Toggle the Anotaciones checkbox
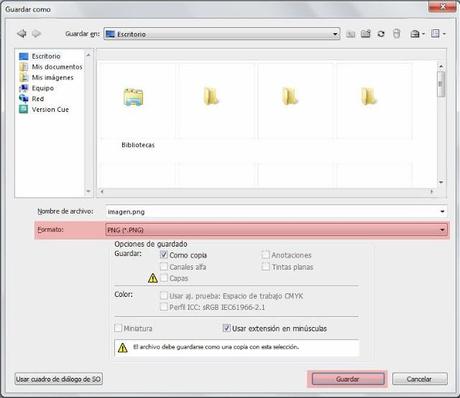Image resolution: width=460 pixels, height=398 pixels. (x=265, y=255)
